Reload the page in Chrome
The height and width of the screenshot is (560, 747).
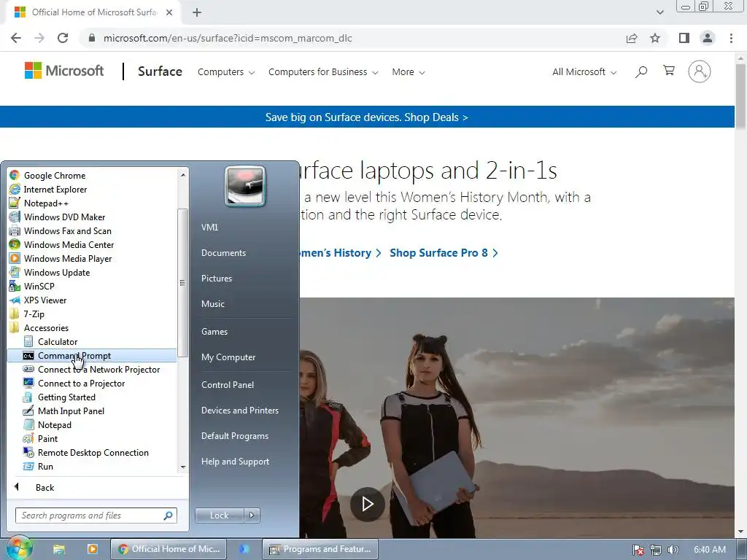pyautogui.click(x=63, y=38)
